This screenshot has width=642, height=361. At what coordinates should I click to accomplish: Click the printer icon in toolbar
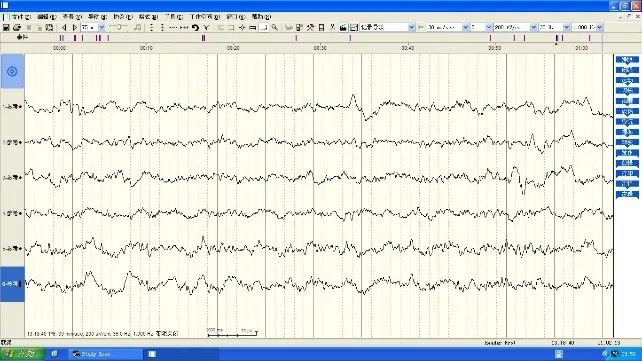coord(17,27)
